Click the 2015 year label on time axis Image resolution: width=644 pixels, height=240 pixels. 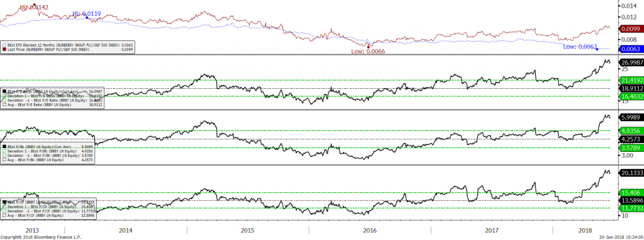(x=248, y=230)
